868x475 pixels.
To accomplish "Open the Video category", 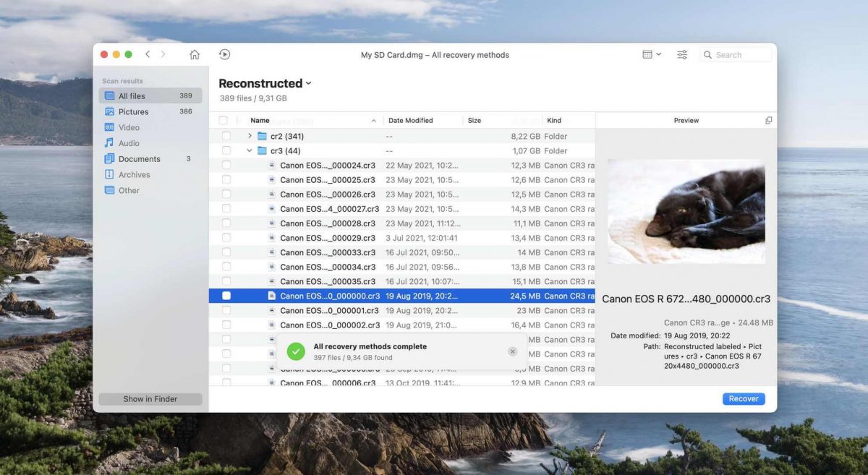I will 129,128.
